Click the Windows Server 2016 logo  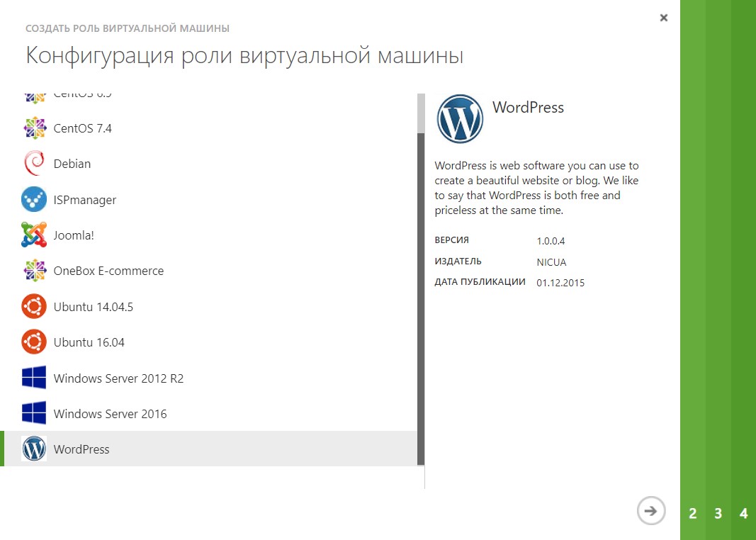[34, 413]
